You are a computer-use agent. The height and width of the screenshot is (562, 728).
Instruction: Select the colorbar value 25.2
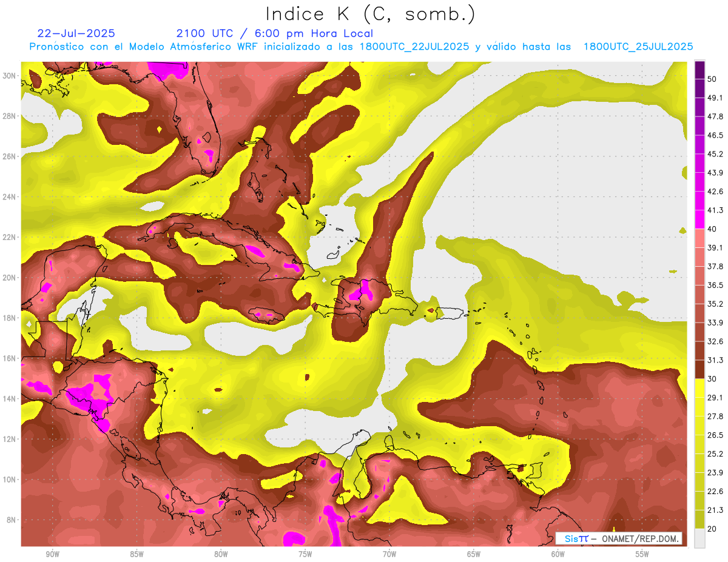click(x=715, y=453)
